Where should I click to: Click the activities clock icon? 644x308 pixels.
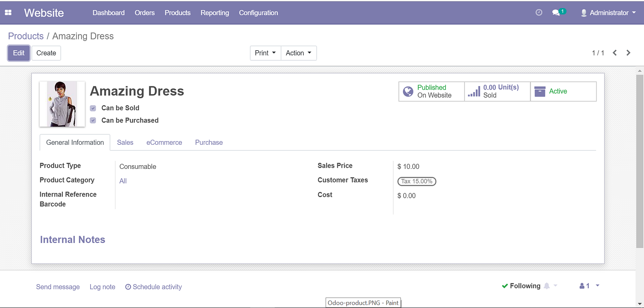coord(539,12)
